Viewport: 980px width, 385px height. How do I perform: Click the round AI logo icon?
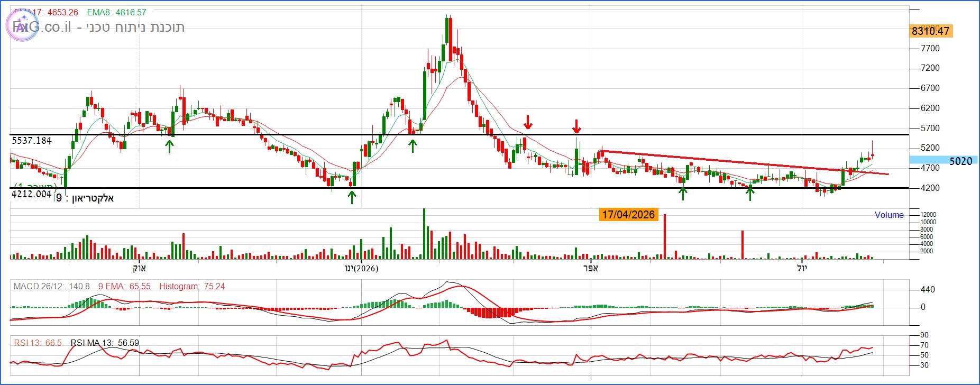[x=22, y=26]
